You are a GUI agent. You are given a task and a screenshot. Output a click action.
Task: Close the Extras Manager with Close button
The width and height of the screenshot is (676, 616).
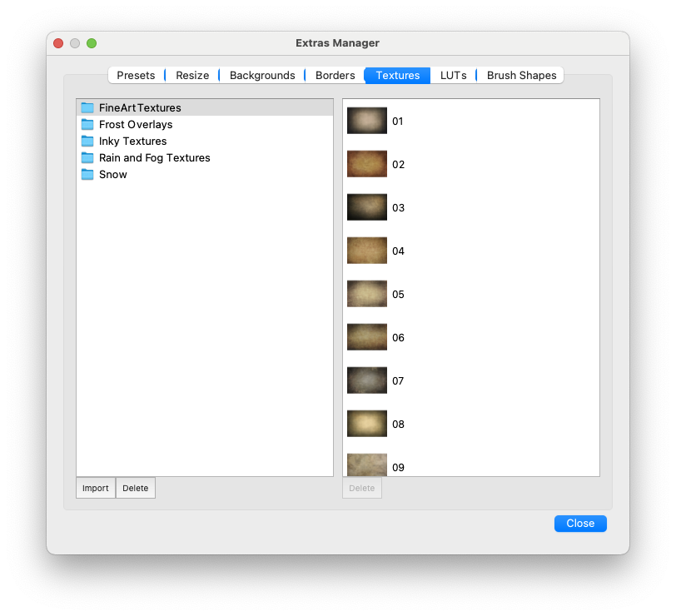tap(580, 524)
